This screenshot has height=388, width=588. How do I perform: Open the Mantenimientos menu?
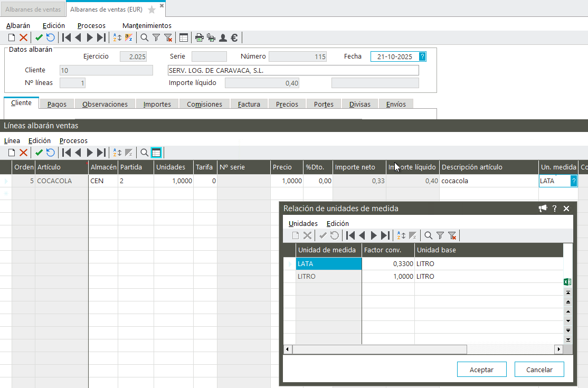pos(147,25)
